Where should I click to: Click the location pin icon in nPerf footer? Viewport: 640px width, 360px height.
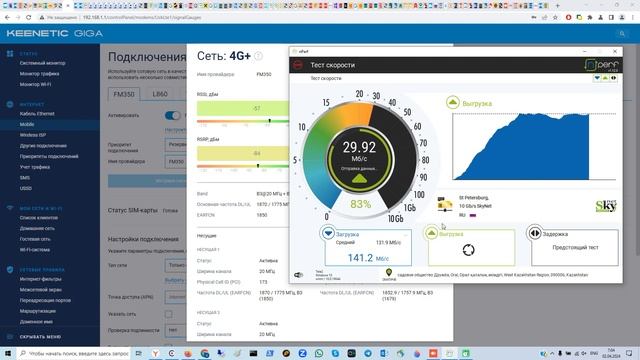389,272
